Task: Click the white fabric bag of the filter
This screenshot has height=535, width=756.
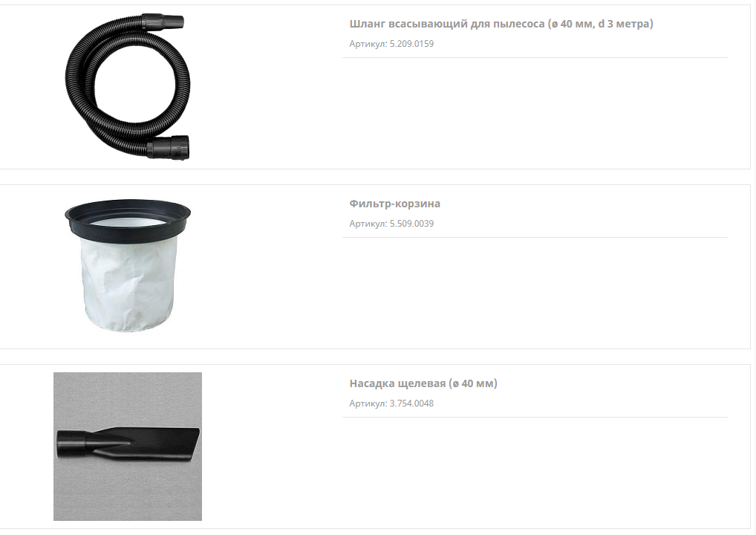Action: 127,285
